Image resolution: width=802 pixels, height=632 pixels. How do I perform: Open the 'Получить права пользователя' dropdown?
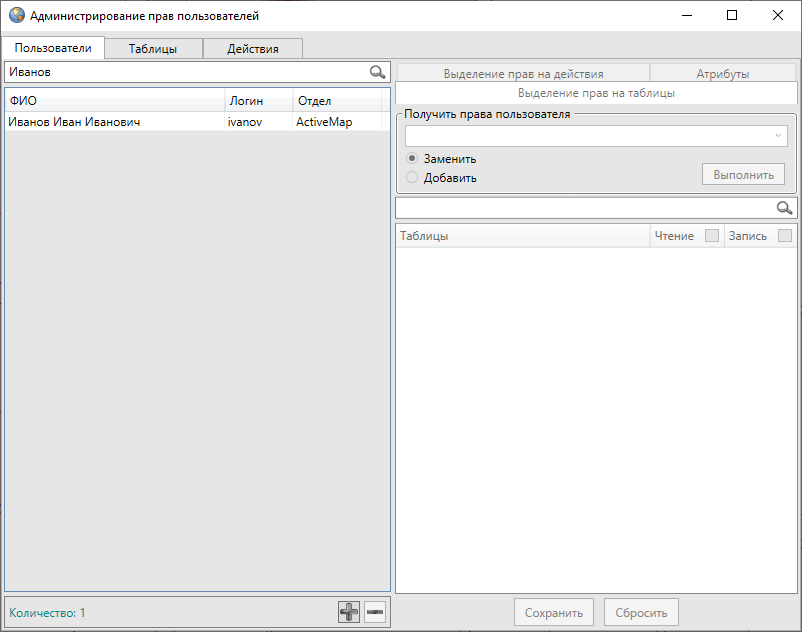point(596,136)
